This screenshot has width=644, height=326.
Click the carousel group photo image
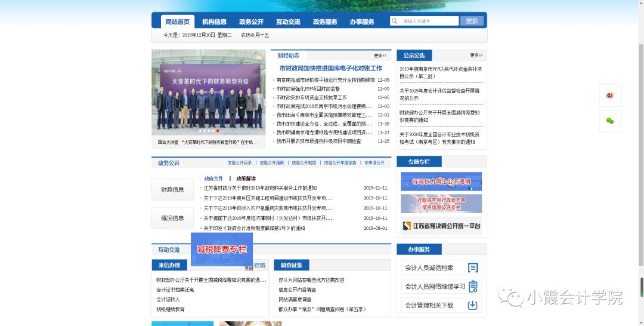[x=209, y=93]
